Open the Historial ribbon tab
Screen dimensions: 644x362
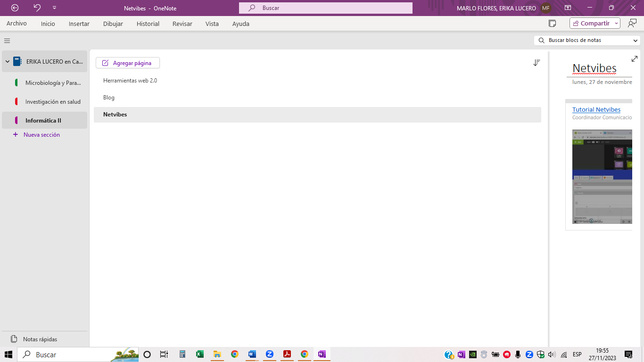point(148,24)
